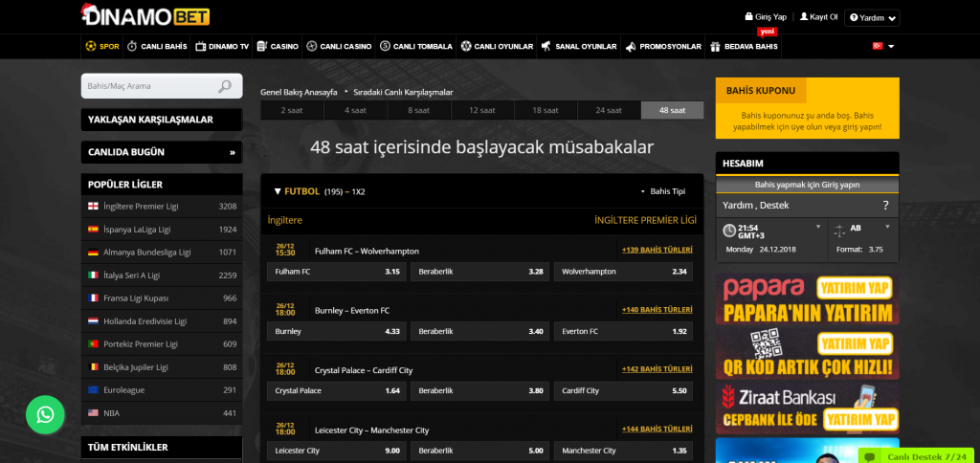Viewport: 980px width, 463px height.
Task: Click the soccer ball Spor icon
Action: coord(91,46)
